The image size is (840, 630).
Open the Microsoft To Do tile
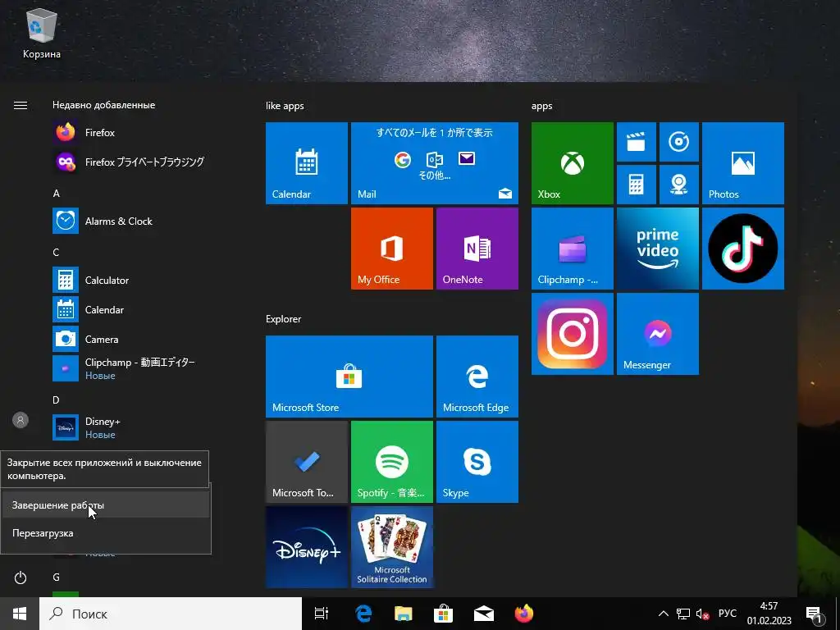[307, 462]
